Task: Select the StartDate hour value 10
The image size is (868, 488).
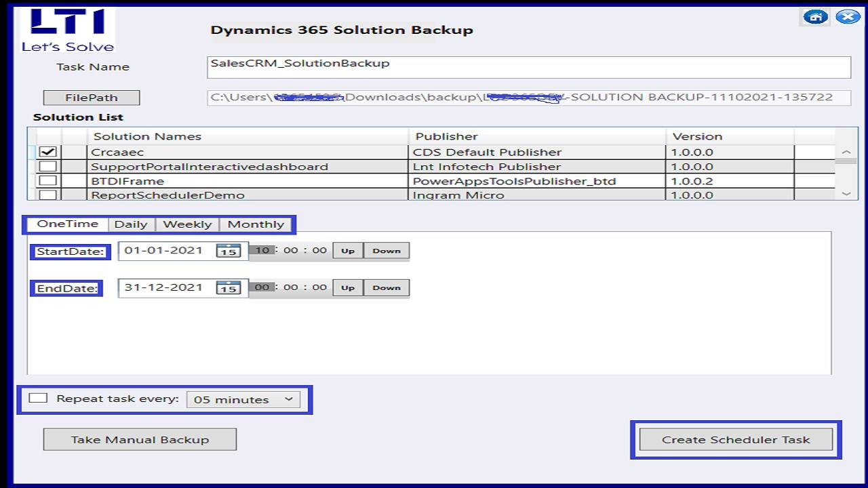Action: point(262,250)
